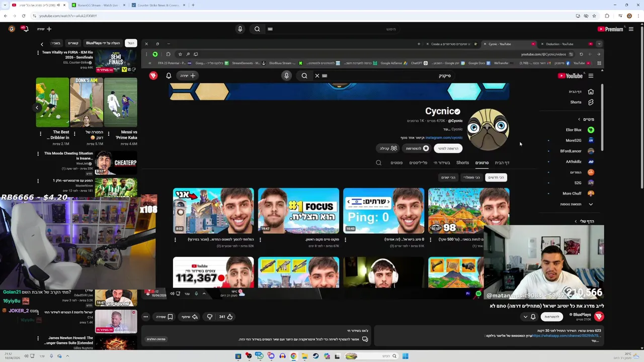The image size is (644, 362).
Task: Open This Mooda Cheating Situation video title
Action: tap(68, 155)
